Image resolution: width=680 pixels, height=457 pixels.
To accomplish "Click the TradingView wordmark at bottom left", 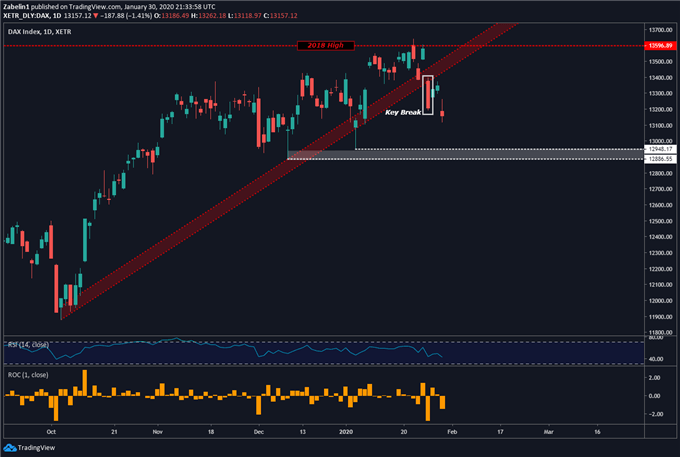I will (36, 448).
